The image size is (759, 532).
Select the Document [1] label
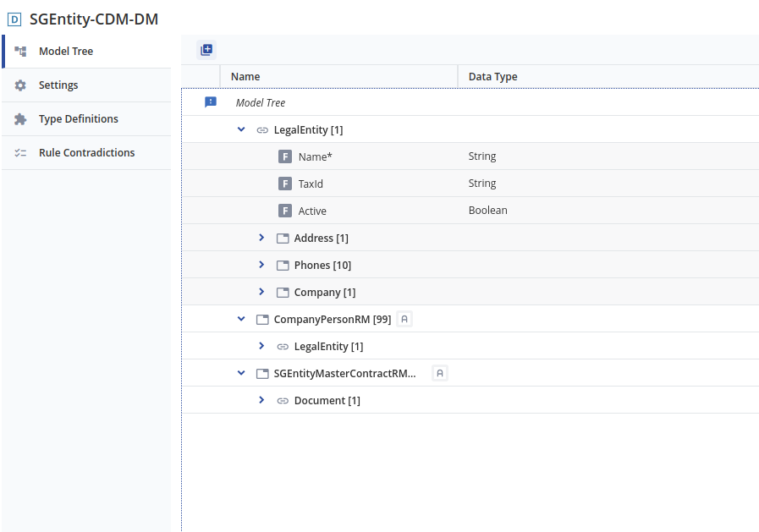tap(327, 400)
